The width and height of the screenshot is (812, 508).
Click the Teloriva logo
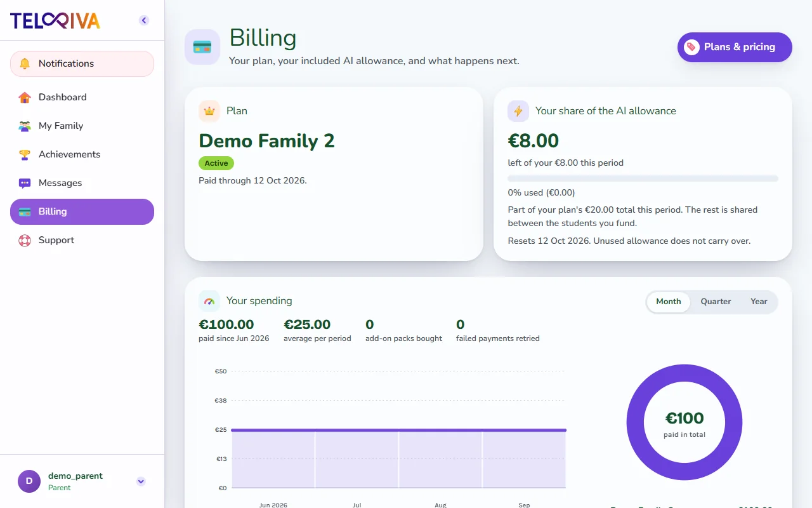click(x=55, y=20)
